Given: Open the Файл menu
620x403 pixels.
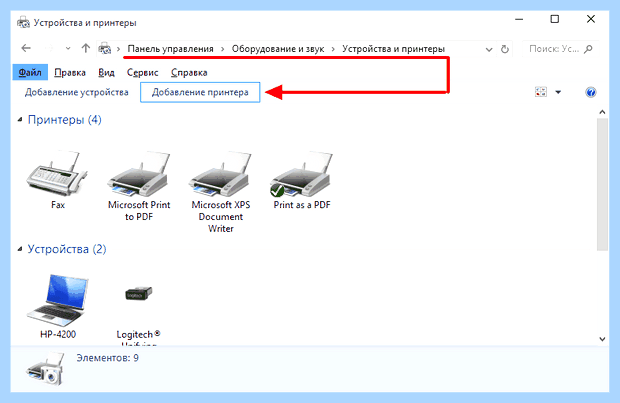Looking at the screenshot, I should 30,72.
